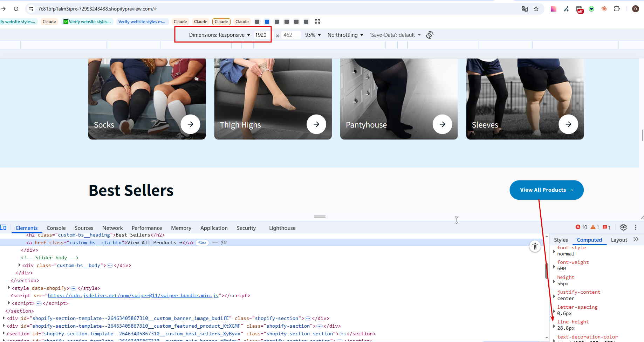Click the translate page icon

click(x=525, y=9)
